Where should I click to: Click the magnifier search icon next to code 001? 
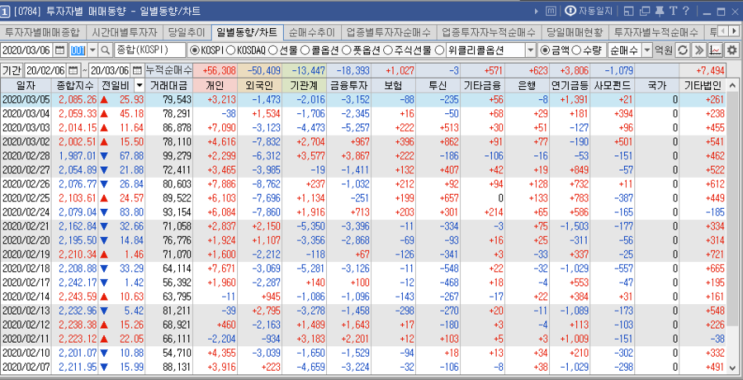tap(106, 50)
